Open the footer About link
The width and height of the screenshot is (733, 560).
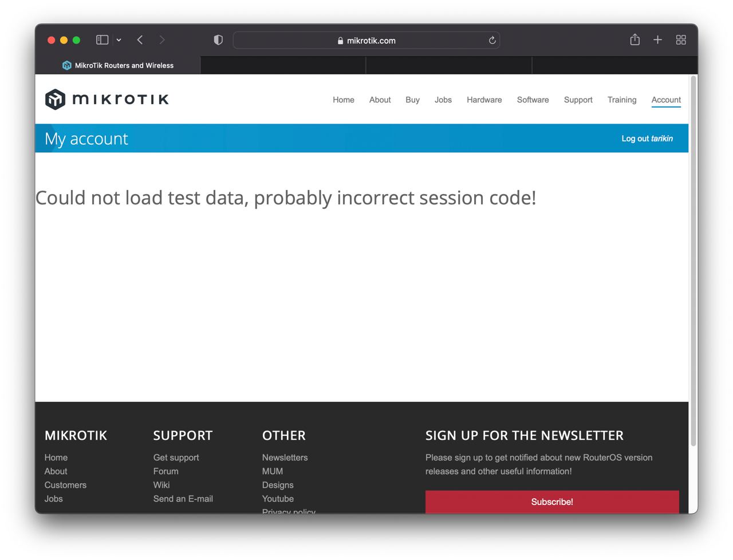pos(56,471)
